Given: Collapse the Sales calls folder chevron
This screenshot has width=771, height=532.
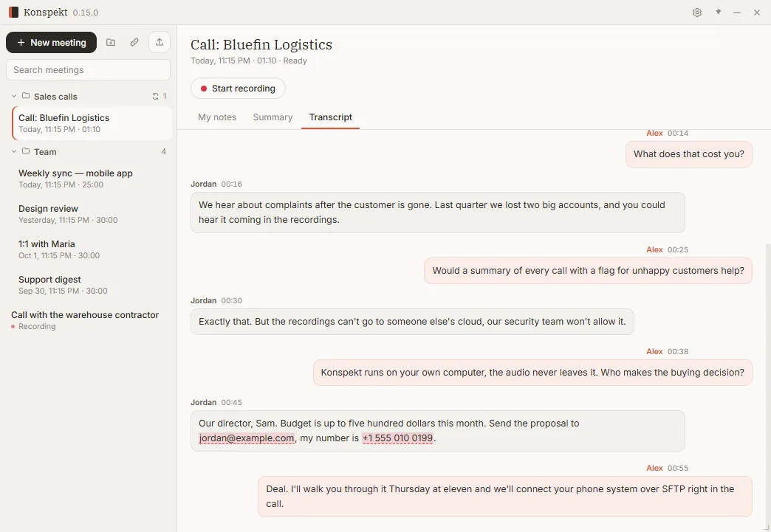Looking at the screenshot, I should click(x=14, y=96).
